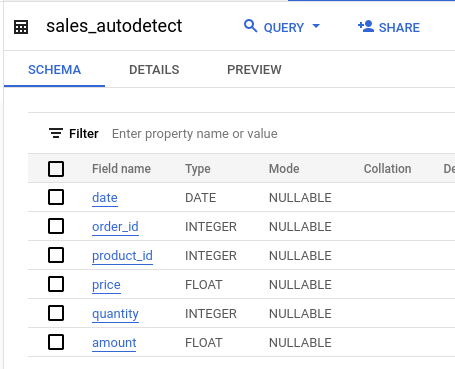Check the box for the quantity field
The height and width of the screenshot is (369, 455).
click(x=56, y=313)
